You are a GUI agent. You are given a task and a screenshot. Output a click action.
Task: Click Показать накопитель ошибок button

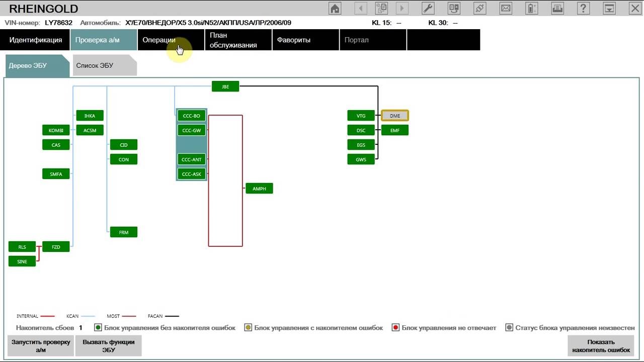pyautogui.click(x=601, y=346)
